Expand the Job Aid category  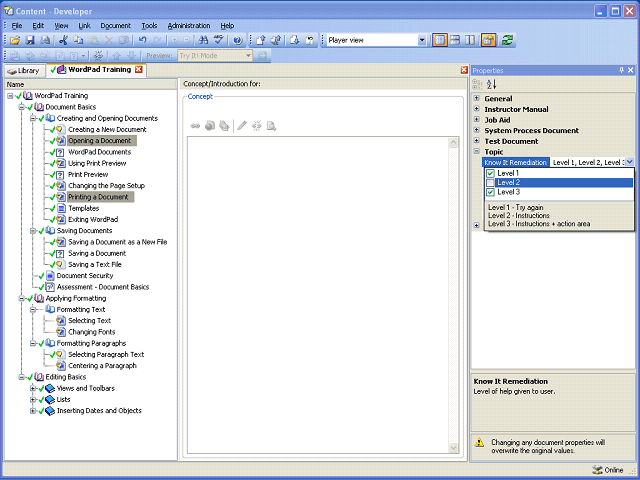pyautogui.click(x=476, y=119)
